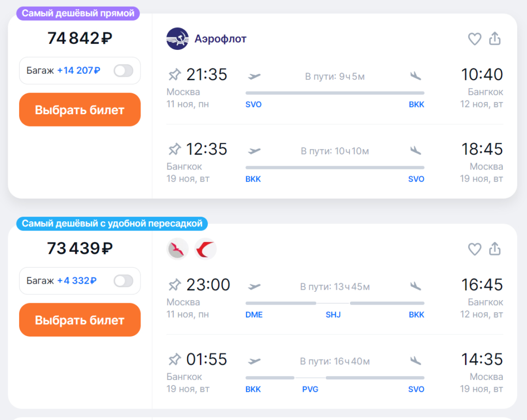Add Aeroflot ticket to favorites with heart icon
The width and height of the screenshot is (527, 420).
[x=475, y=39]
